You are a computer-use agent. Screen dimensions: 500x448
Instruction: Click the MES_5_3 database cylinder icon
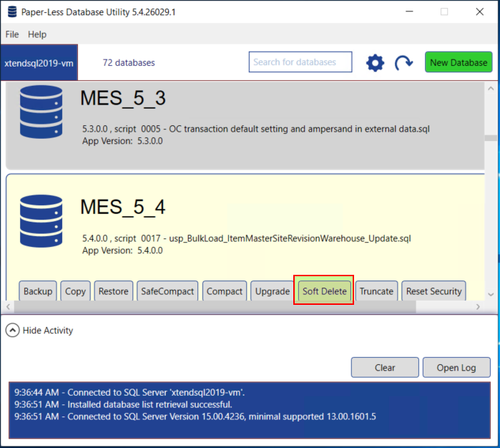41,112
